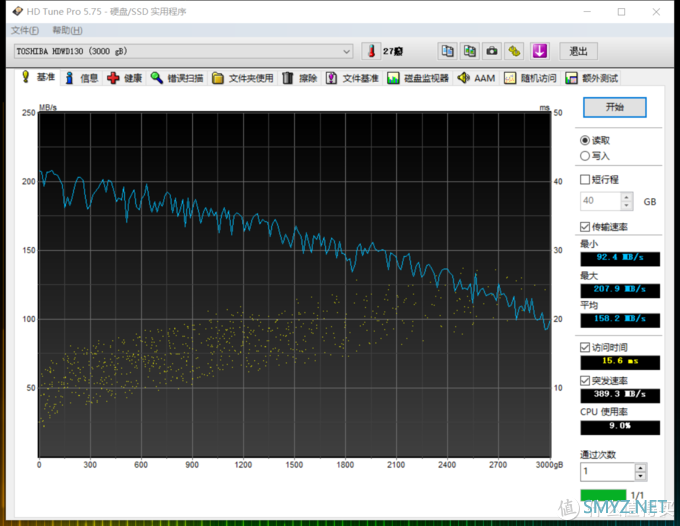Image resolution: width=680 pixels, height=526 pixels.
Task: Open the 磁盘监视器 disk monitor tab
Action: pyautogui.click(x=418, y=78)
